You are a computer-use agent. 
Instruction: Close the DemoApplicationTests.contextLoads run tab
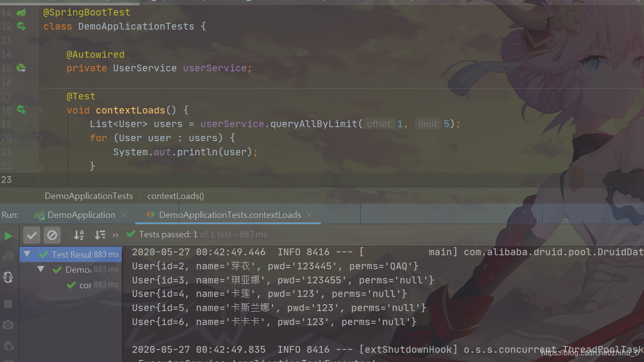pos(309,214)
